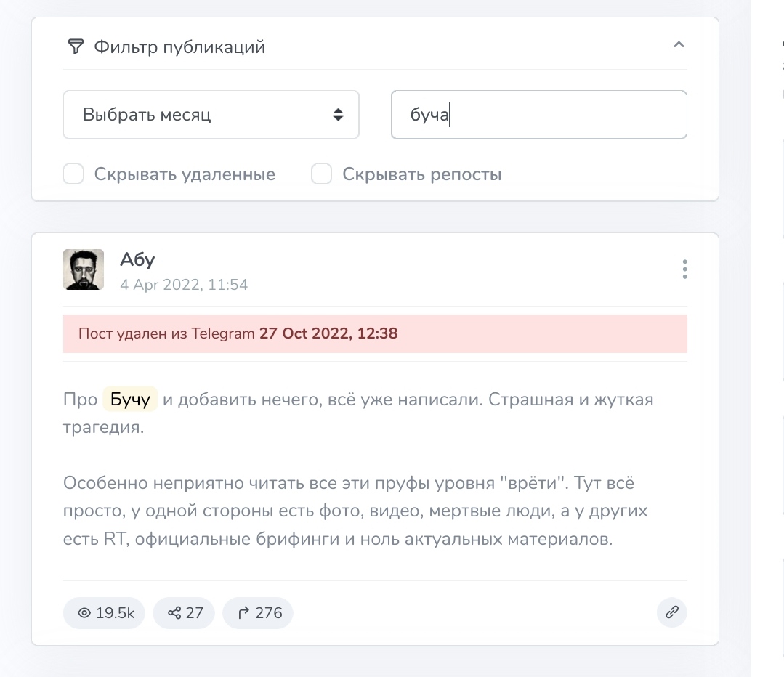Image resolution: width=784 pixels, height=677 pixels.
Task: Click the forwards counter showing 276
Action: click(259, 613)
